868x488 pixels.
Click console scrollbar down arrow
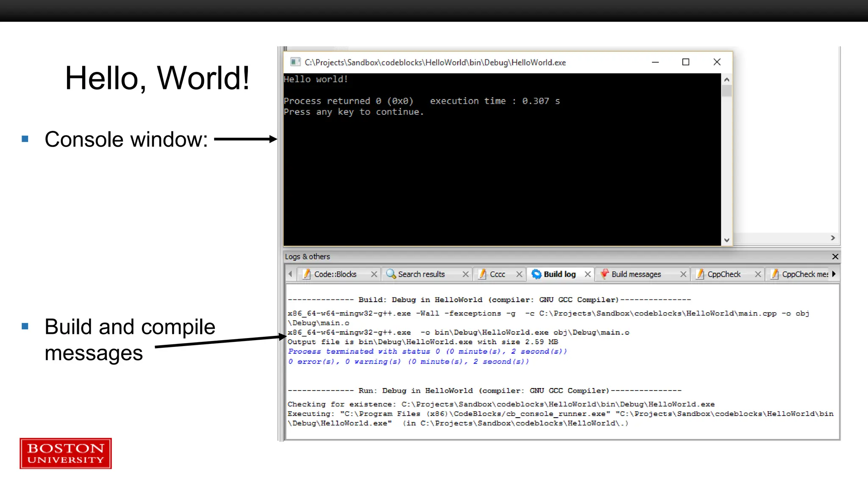pyautogui.click(x=726, y=240)
